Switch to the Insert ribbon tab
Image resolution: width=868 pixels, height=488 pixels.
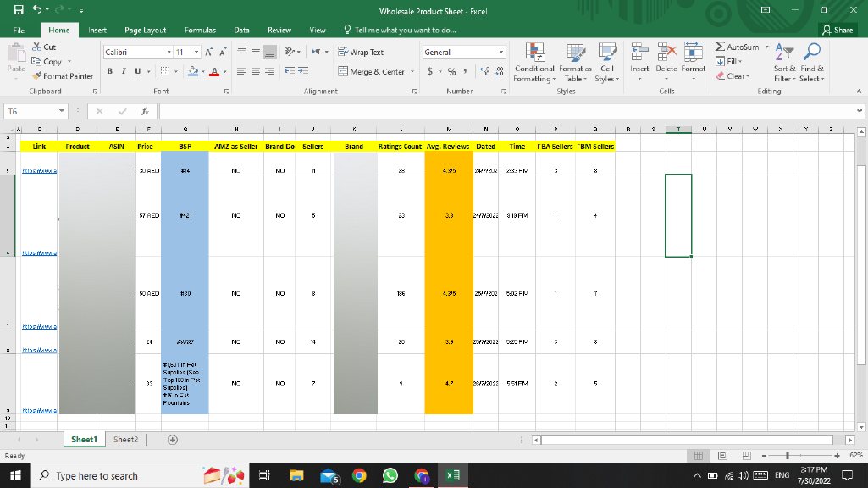click(97, 30)
